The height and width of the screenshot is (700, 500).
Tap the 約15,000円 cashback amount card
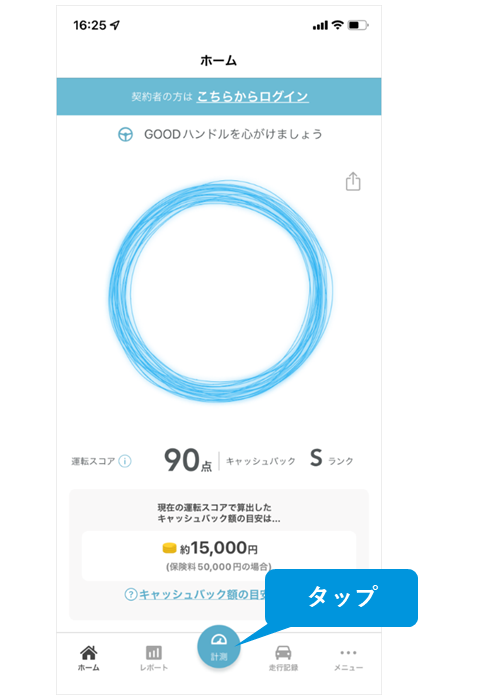[x=219, y=556]
